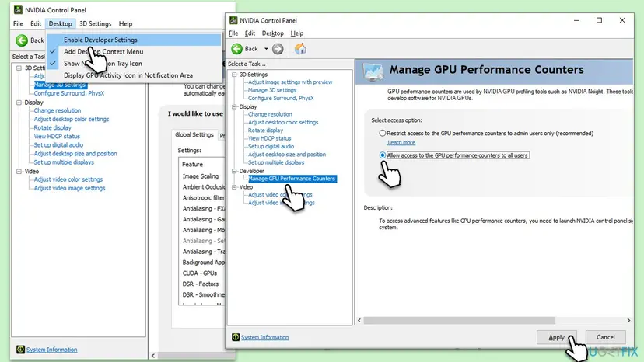This screenshot has height=362, width=644.
Task: Open System Information link in left window
Action: tap(52, 350)
